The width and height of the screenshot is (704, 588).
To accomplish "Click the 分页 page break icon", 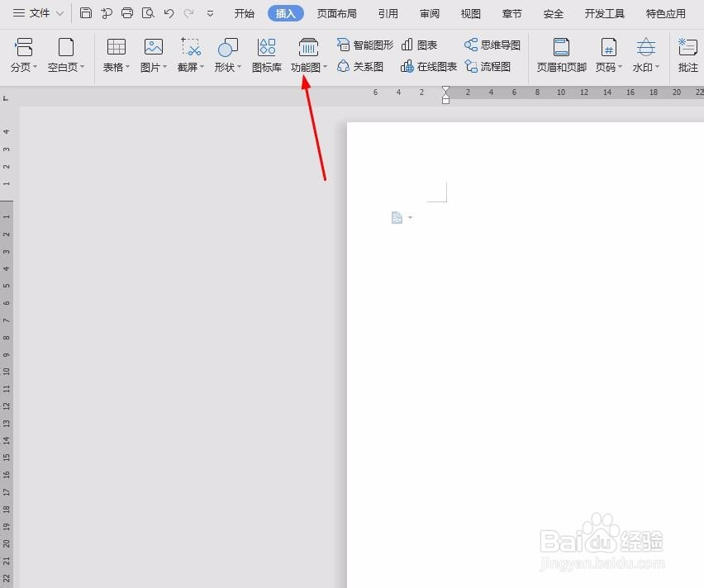I will point(23,47).
